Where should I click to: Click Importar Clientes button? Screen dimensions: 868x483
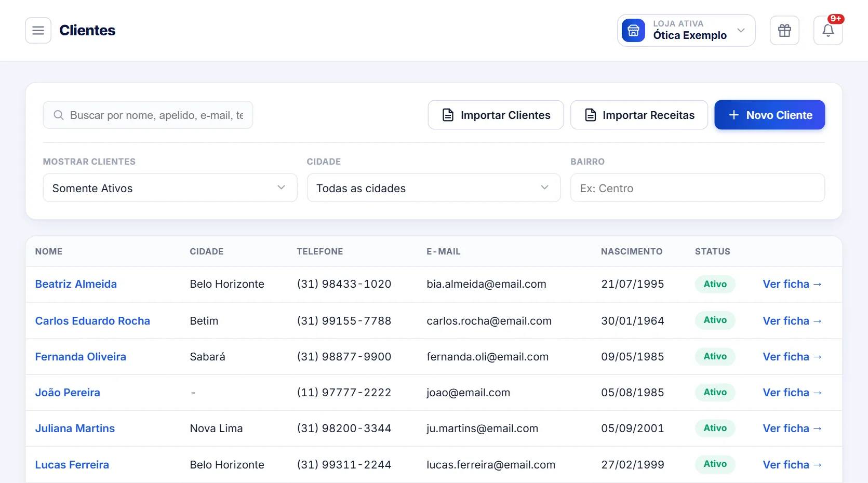(496, 115)
